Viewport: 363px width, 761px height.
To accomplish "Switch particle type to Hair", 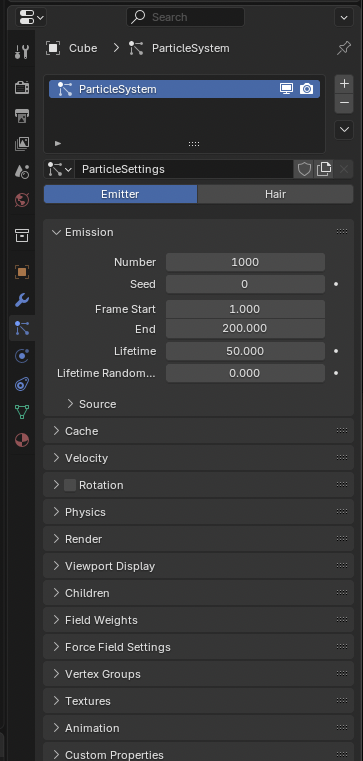I will [x=275, y=194].
